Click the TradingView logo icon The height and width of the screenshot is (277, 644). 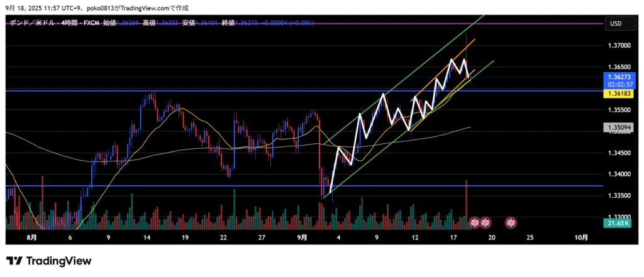point(15,261)
